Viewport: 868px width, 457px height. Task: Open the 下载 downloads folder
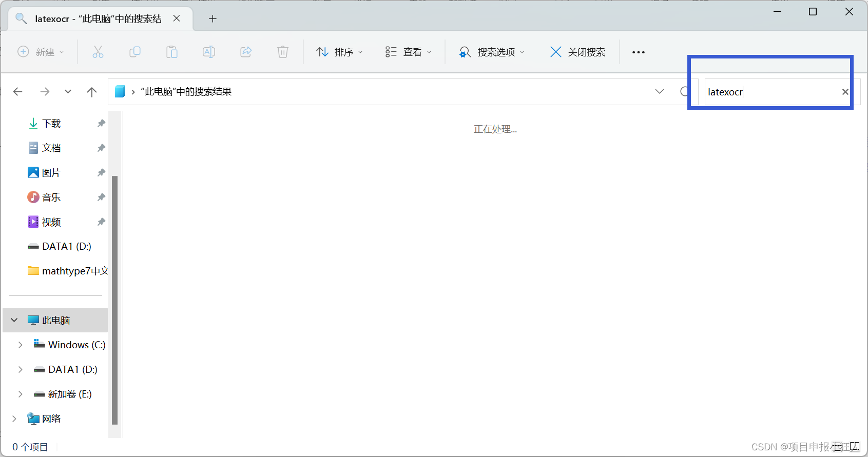coord(51,123)
